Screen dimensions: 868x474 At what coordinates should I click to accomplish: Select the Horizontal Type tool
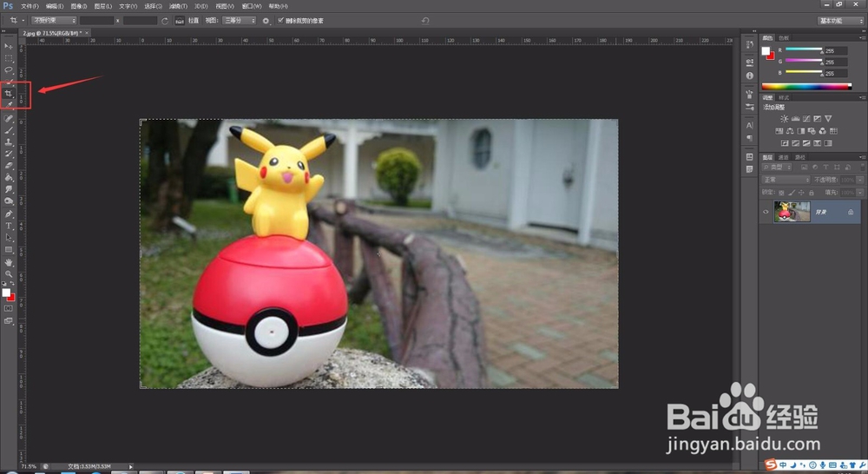tap(9, 226)
